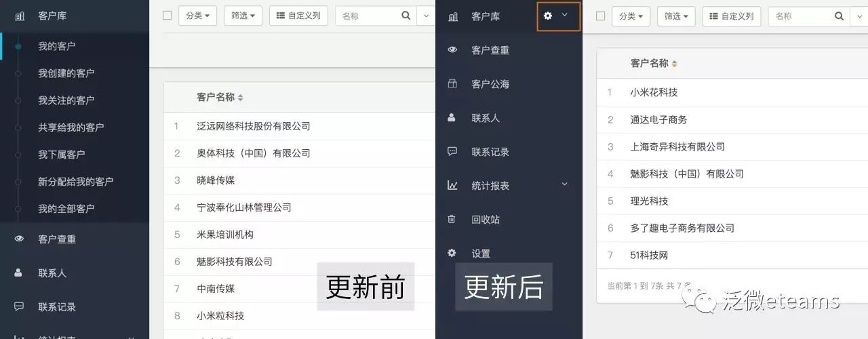Viewport: 868px width, 339px height.
Task: Click the person icon beside 联系人 in the before-update sidebar
Action: point(19,273)
